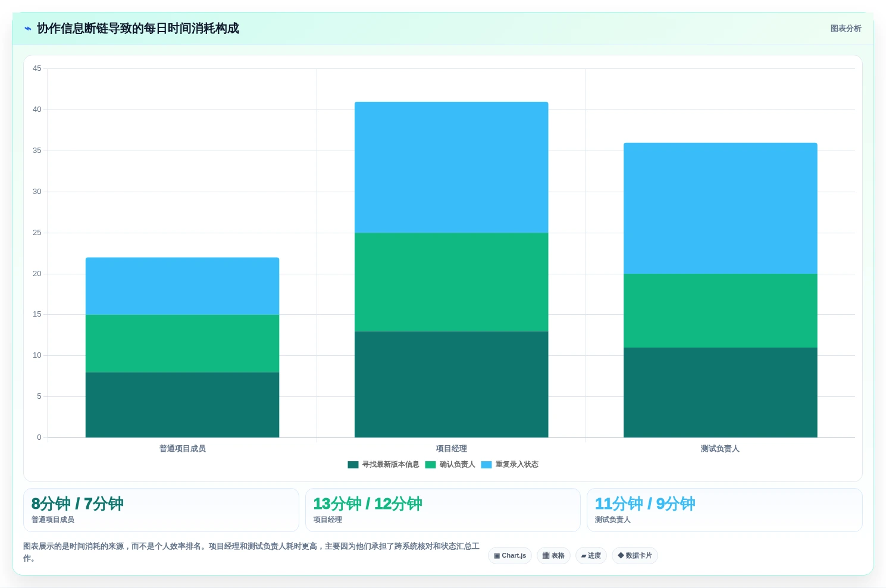Select the blue segment of the 项目经理 bar
The image size is (886, 588).
[451, 167]
